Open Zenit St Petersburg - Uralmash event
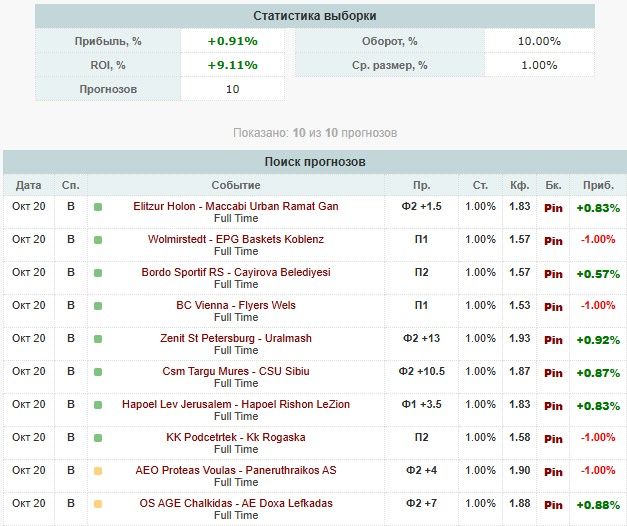The height and width of the screenshot is (526, 627). [236, 338]
